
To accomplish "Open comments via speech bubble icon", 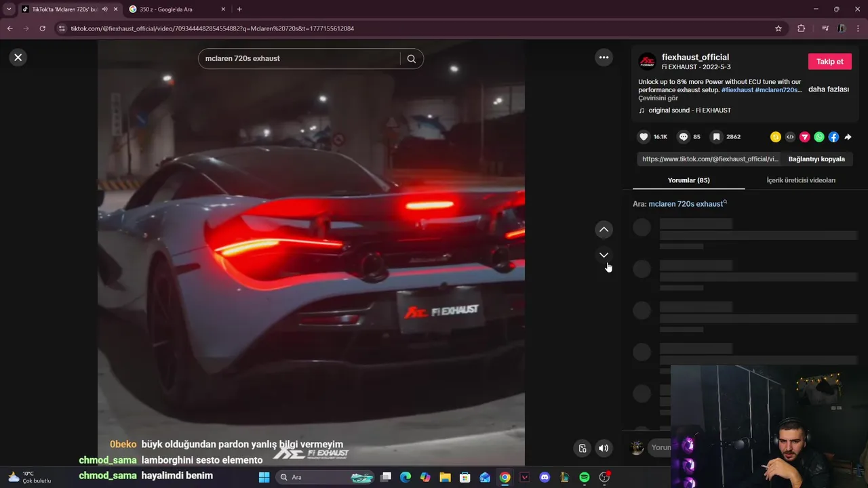I will [x=684, y=137].
